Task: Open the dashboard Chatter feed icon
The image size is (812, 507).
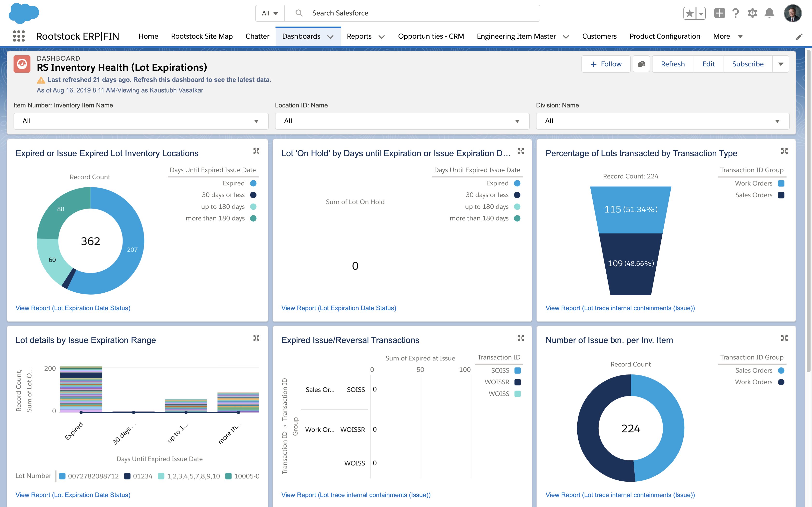Action: (x=641, y=64)
